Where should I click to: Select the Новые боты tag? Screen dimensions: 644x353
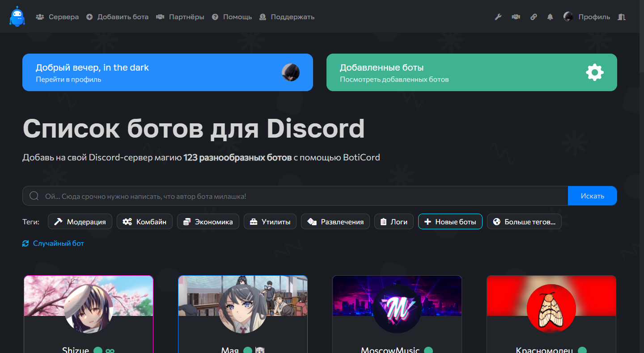tap(450, 222)
